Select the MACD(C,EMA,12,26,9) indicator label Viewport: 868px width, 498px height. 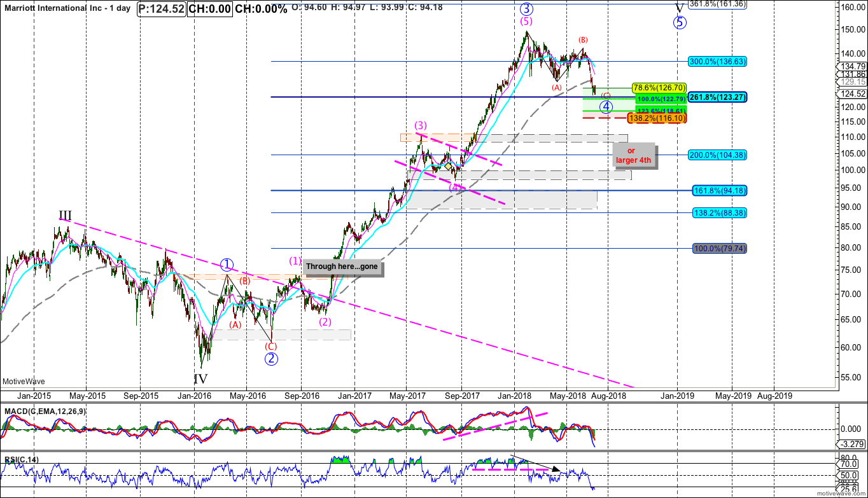tap(44, 412)
